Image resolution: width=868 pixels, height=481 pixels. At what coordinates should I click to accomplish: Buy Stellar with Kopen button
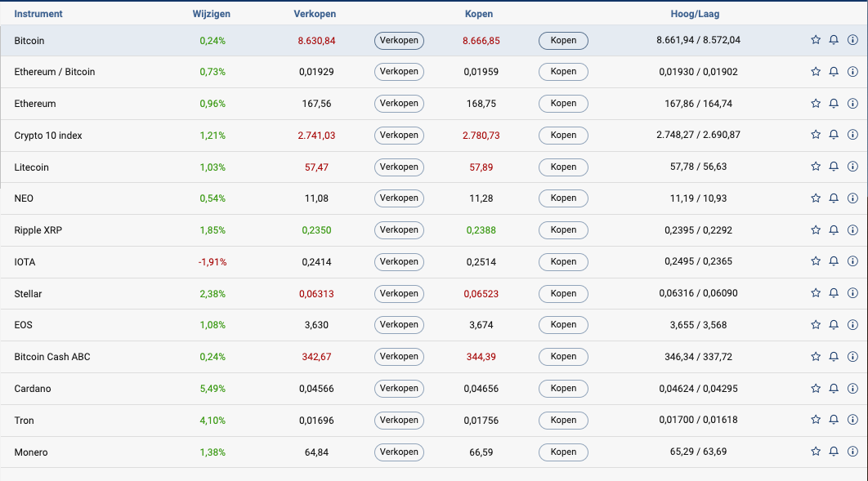pyautogui.click(x=563, y=293)
